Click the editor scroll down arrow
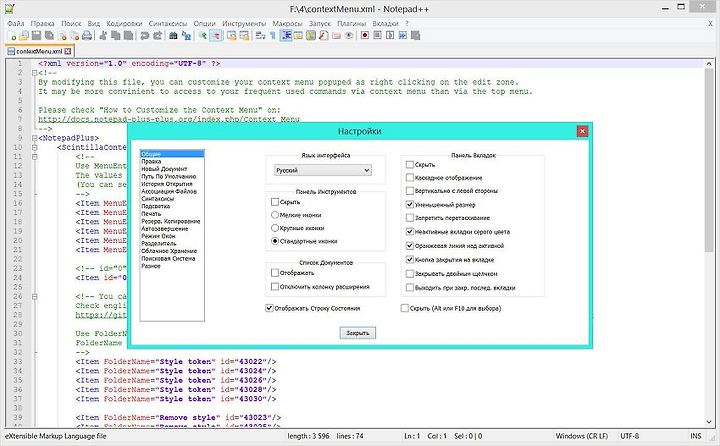The width and height of the screenshot is (720, 446). [x=709, y=421]
